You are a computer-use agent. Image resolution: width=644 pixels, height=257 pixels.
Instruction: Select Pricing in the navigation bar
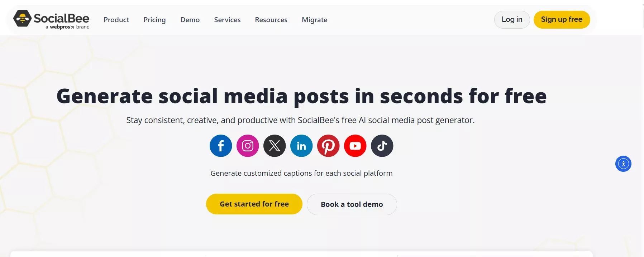tap(154, 20)
